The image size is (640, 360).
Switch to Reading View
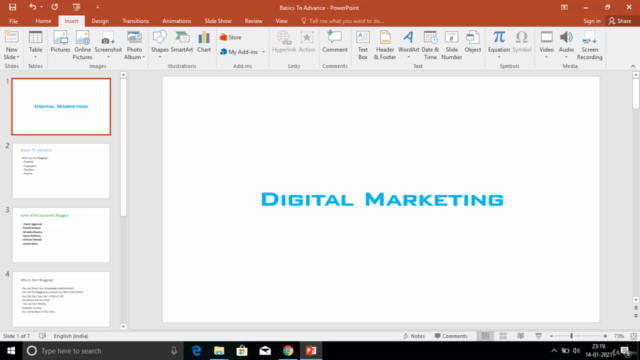[521, 336]
